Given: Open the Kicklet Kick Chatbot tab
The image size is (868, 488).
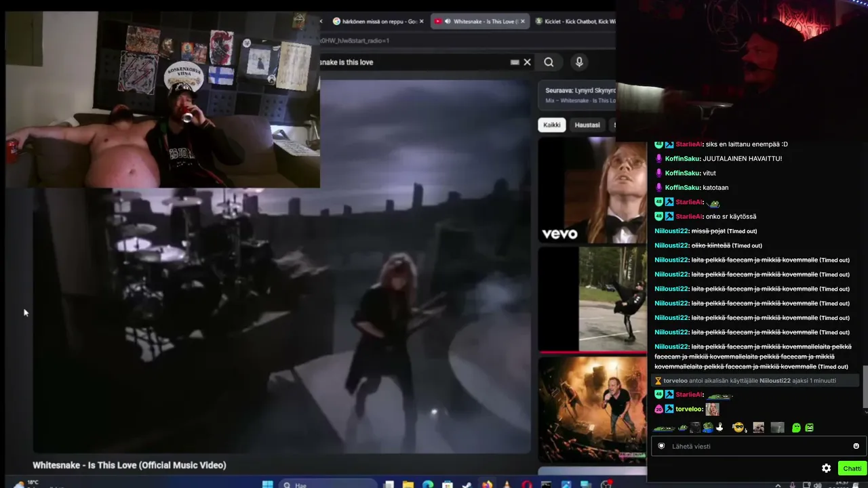Looking at the screenshot, I should tap(574, 22).
